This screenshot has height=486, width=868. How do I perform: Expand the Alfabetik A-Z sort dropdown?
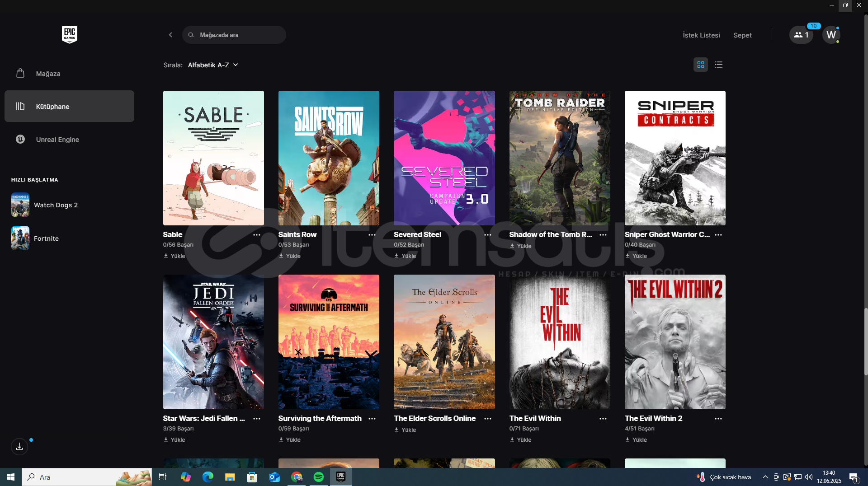point(213,65)
